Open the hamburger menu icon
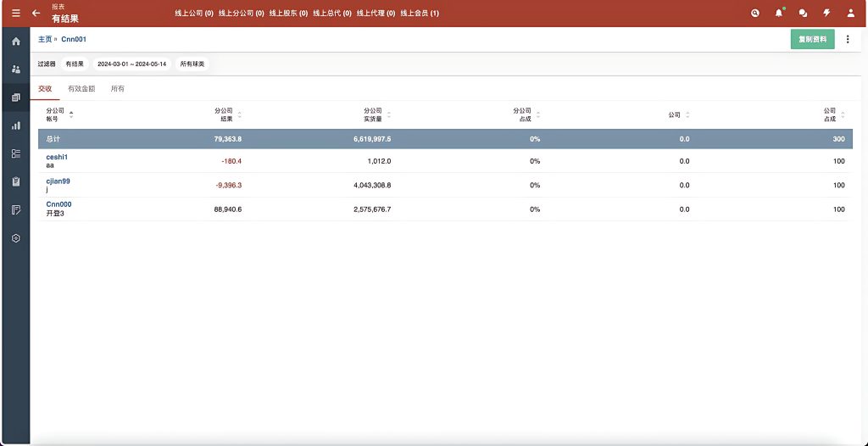Image resolution: width=868 pixels, height=446 pixels. pyautogui.click(x=16, y=13)
